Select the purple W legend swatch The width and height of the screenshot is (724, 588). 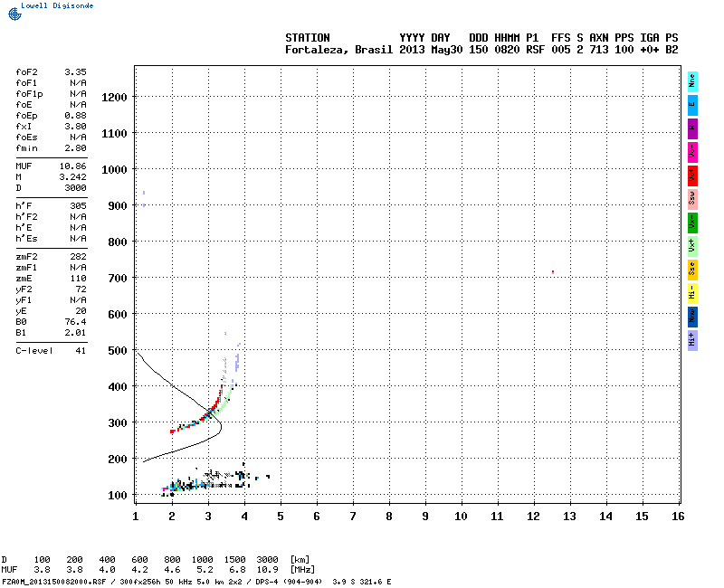click(x=692, y=128)
